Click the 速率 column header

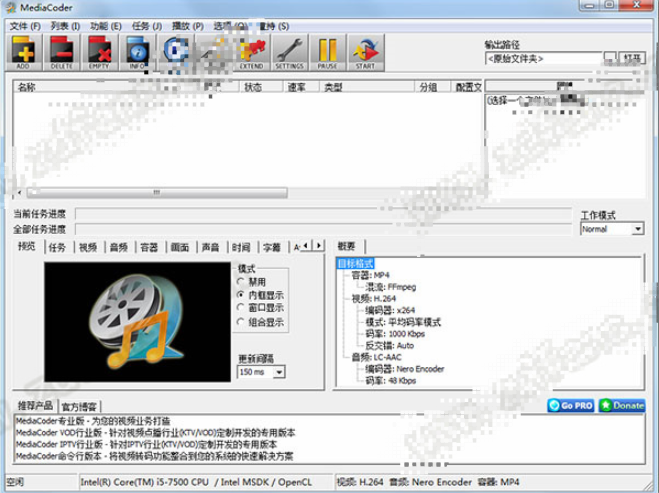pos(296,87)
